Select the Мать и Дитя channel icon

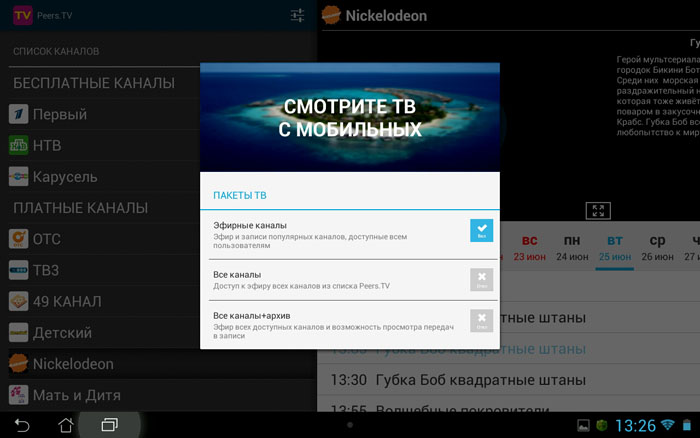[x=18, y=395]
